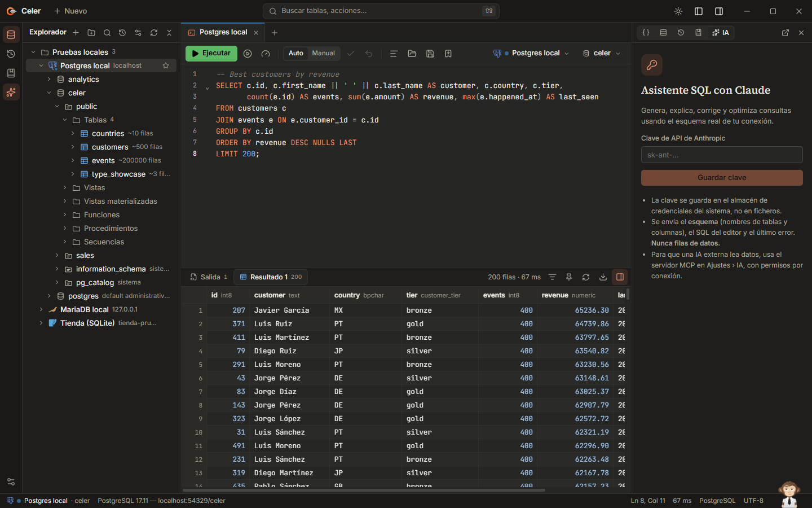
Task: Refresh the Explorador connections
Action: [154, 33]
